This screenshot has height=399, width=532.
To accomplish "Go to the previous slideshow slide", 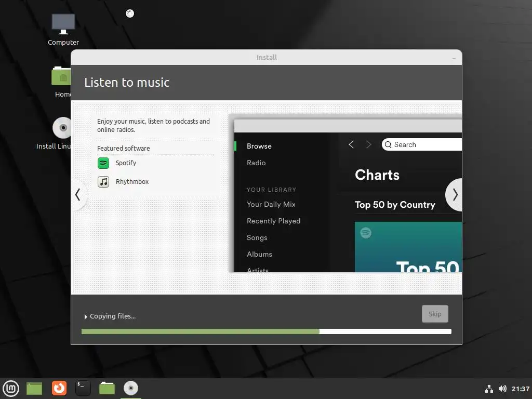I will point(78,195).
